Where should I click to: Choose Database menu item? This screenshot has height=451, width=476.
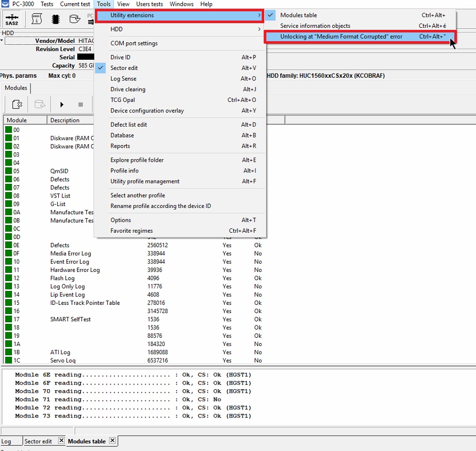(x=180, y=135)
